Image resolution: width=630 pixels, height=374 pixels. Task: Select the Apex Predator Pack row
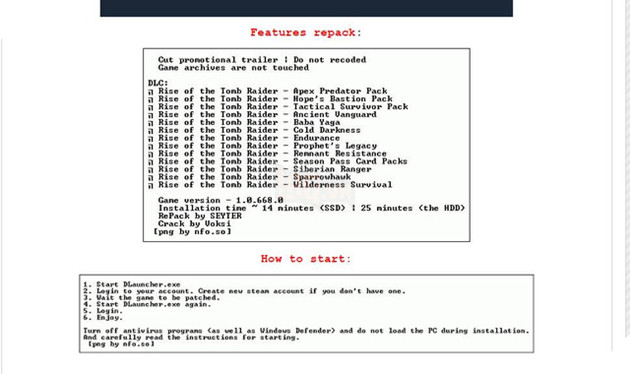coord(268,91)
